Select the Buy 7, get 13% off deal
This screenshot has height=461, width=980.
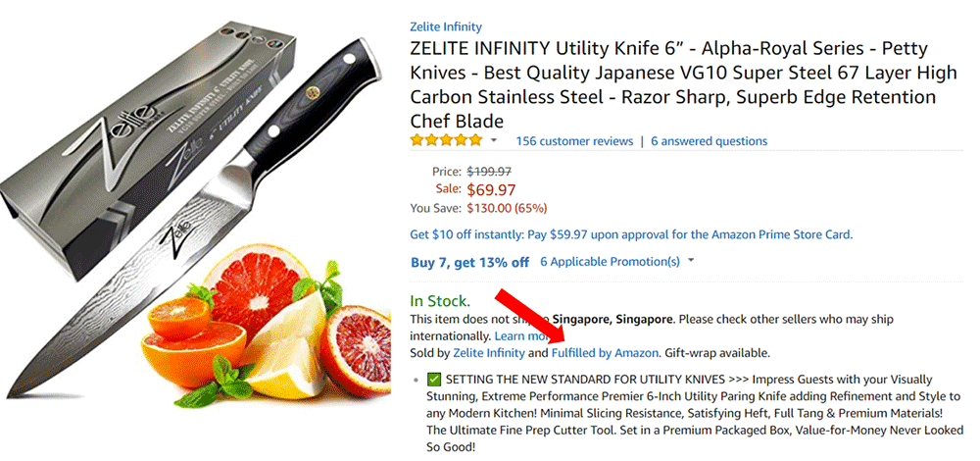tap(469, 262)
